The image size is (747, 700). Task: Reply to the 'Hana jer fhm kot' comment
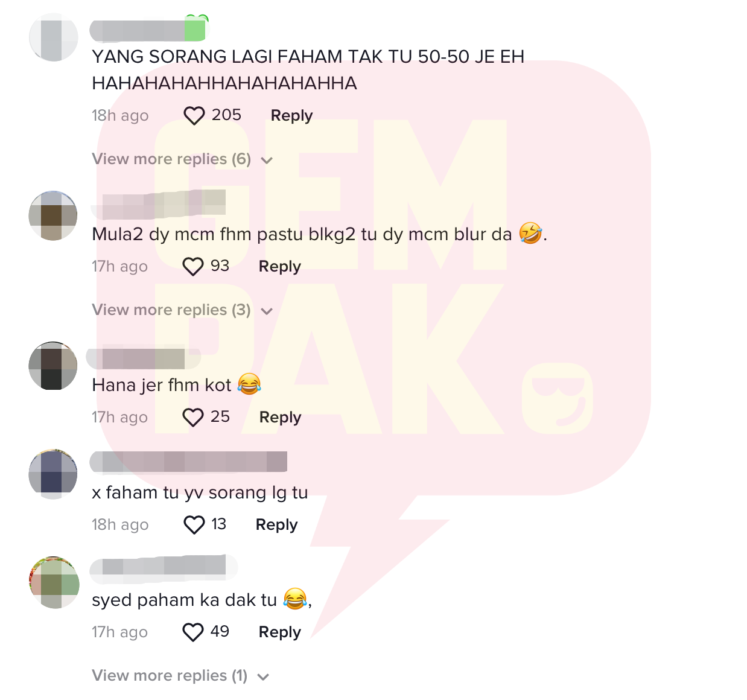pos(280,417)
